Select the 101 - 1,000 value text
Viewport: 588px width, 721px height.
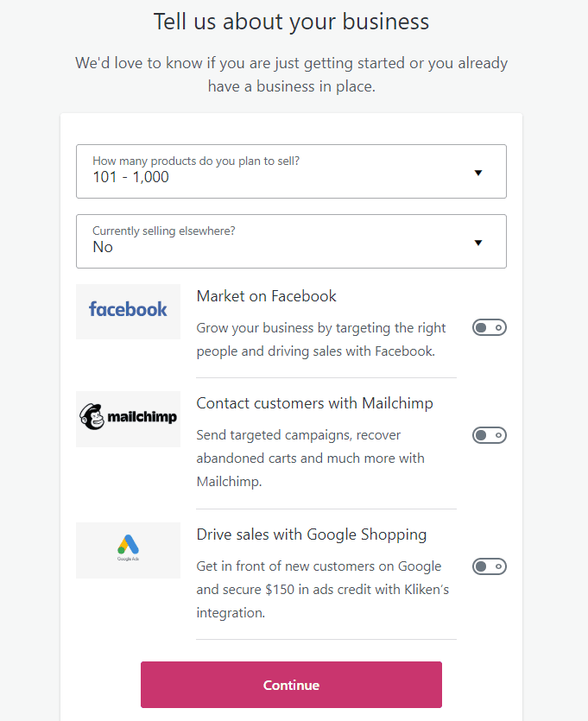coord(130,177)
